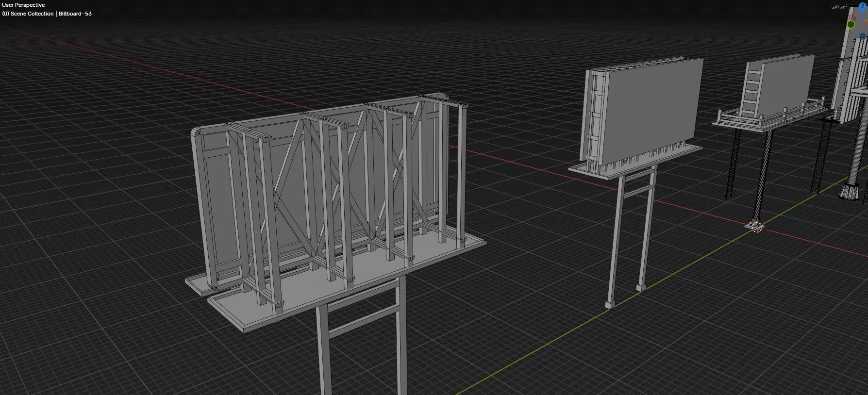Click the blue Z axis on the navigation gizmo
This screenshot has height=395, width=868.
click(863, 6)
